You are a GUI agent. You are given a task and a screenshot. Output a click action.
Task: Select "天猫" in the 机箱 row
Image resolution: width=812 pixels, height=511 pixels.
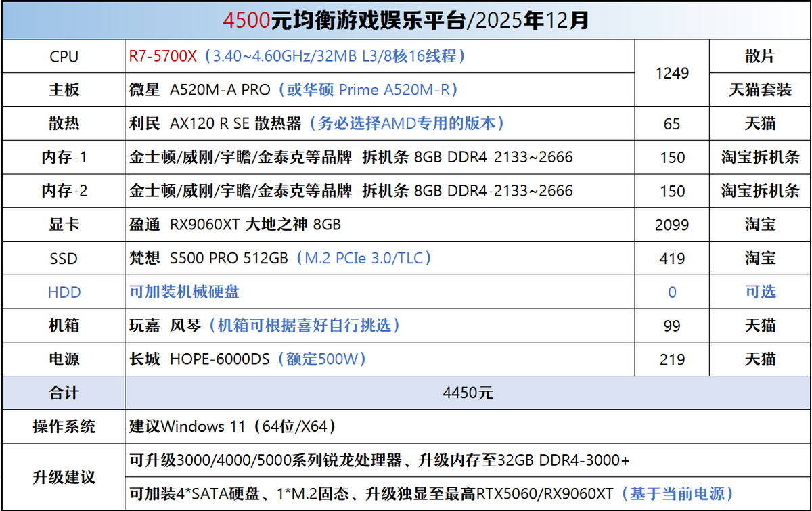tap(760, 326)
